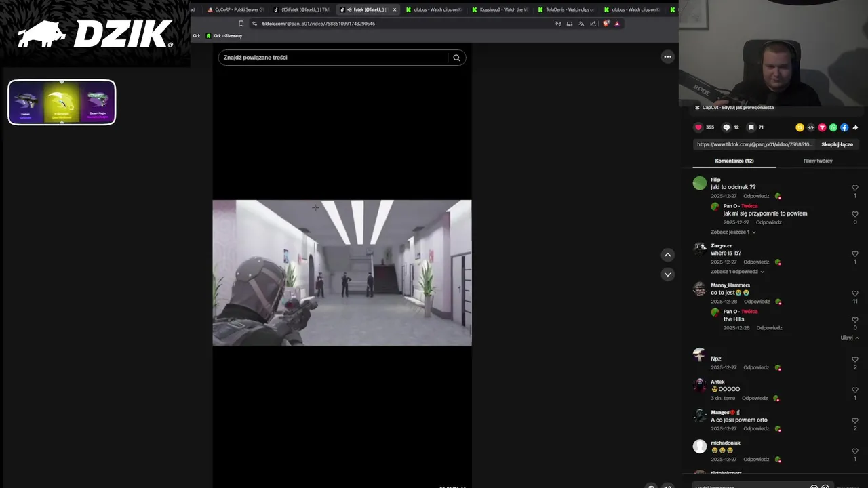
Task: Like michadoniak's comment
Action: point(855,451)
